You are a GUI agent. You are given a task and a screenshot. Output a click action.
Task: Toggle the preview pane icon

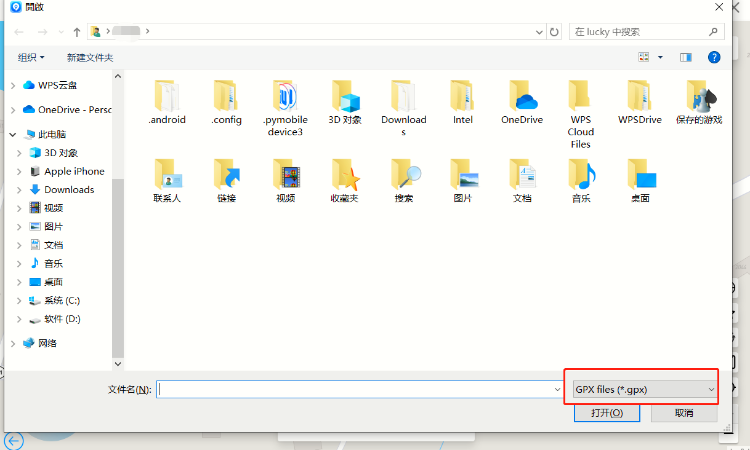click(x=685, y=57)
